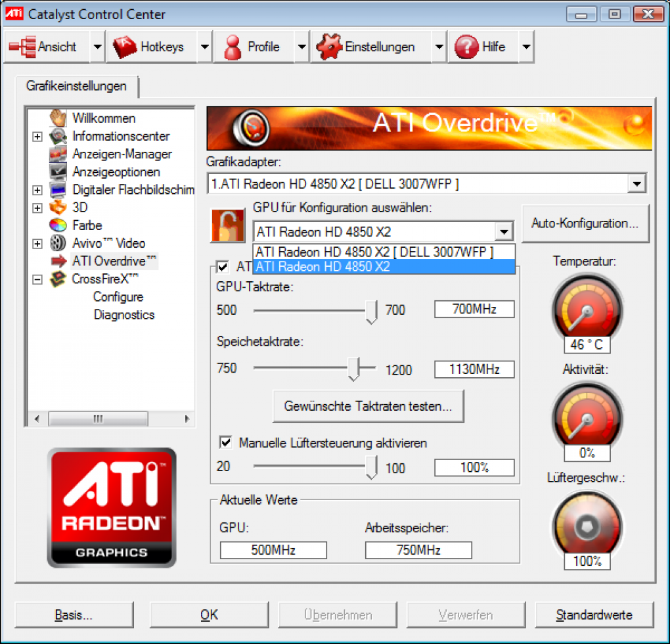Click the Profile person icon
The width and height of the screenshot is (670, 644).
tap(233, 47)
